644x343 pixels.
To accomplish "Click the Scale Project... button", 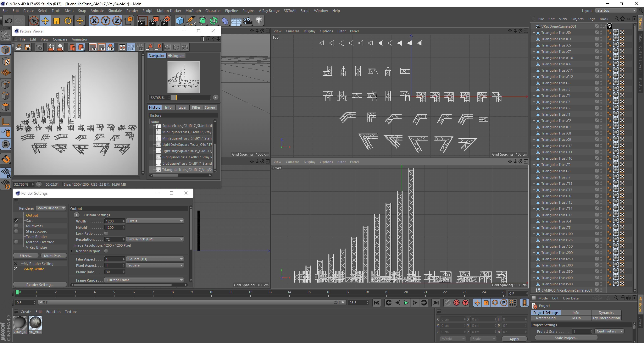I will pyautogui.click(x=566, y=338).
